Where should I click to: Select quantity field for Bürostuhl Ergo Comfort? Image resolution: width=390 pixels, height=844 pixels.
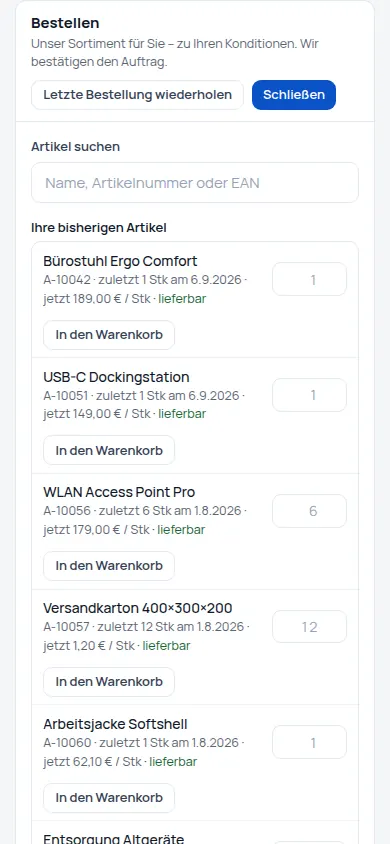tap(309, 279)
